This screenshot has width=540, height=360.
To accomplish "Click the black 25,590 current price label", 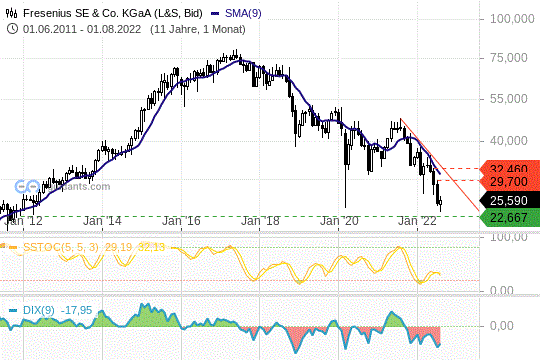I will click(x=509, y=200).
